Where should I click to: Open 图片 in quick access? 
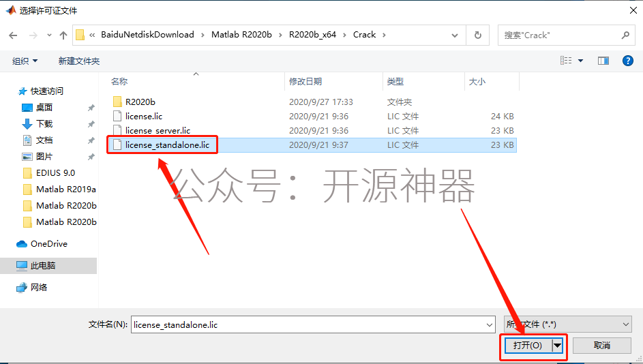click(44, 157)
